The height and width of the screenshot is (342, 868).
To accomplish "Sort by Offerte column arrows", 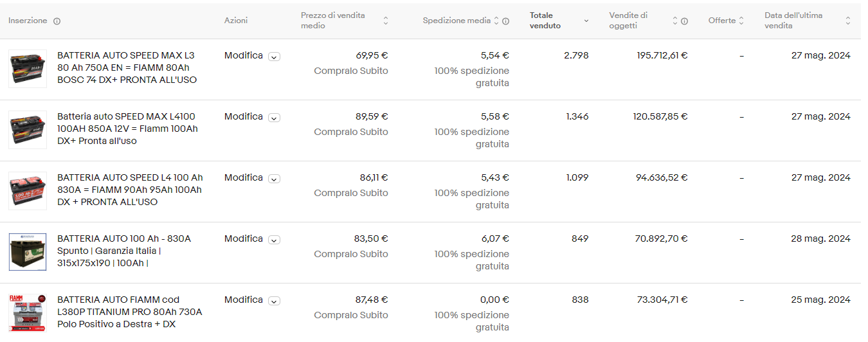I will pos(741,21).
